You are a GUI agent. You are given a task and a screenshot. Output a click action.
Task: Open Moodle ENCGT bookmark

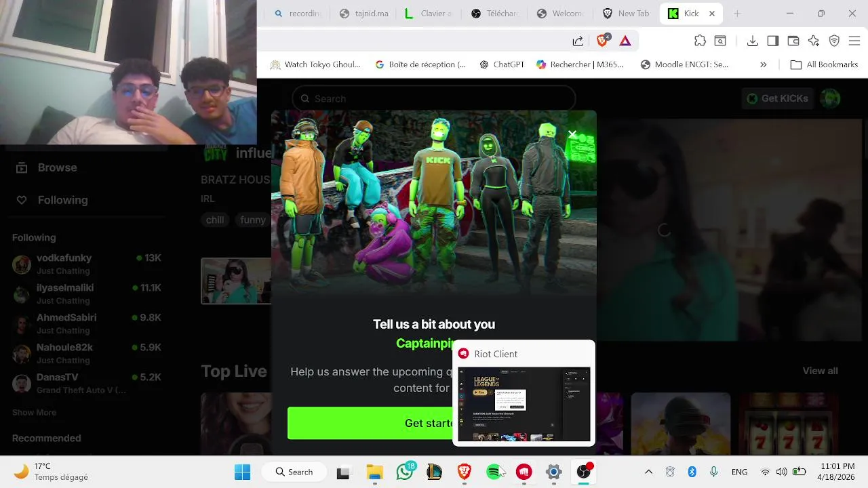coord(684,64)
